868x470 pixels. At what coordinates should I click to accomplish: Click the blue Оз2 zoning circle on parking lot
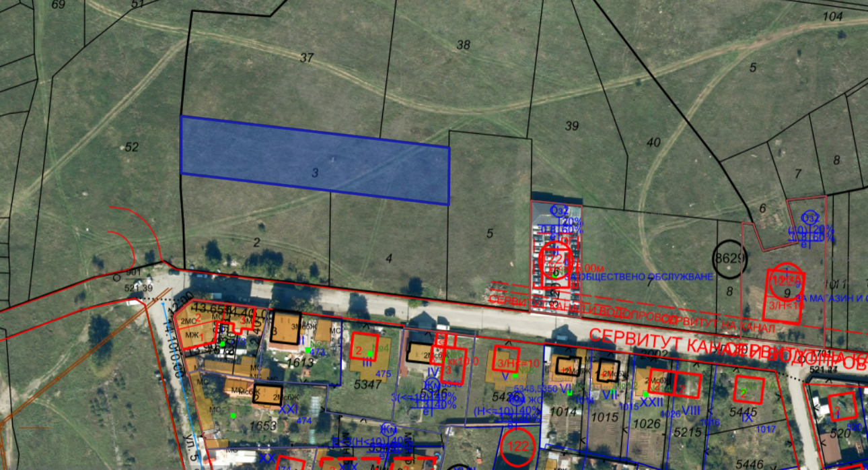point(559,210)
